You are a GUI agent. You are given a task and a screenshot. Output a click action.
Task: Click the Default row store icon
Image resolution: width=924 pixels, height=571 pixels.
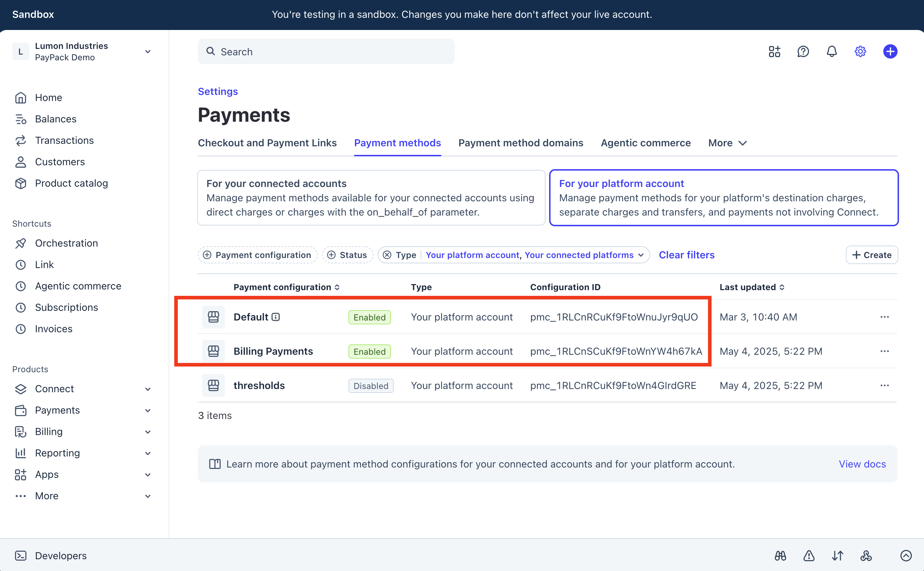214,317
